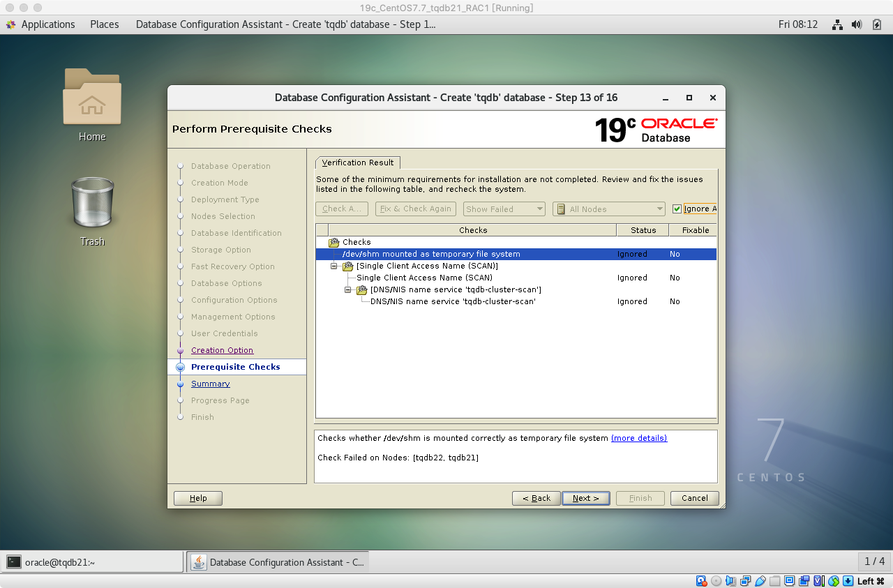
Task: Click the Prerequisite Checks step in sidebar
Action: tap(236, 367)
